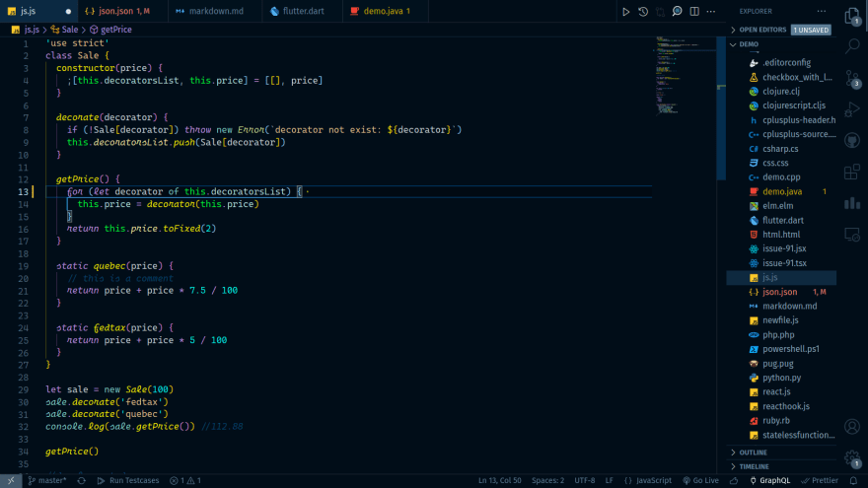Open html.html in the explorer

point(781,235)
